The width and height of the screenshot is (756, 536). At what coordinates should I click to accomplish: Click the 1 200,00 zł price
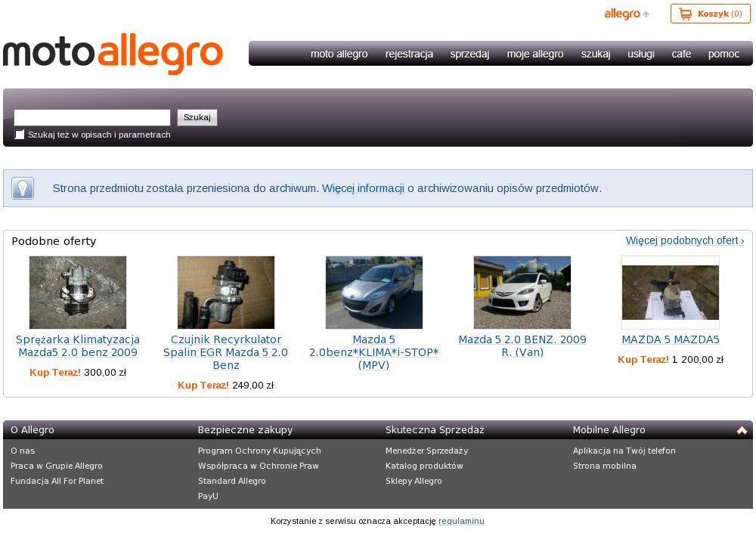pos(697,360)
